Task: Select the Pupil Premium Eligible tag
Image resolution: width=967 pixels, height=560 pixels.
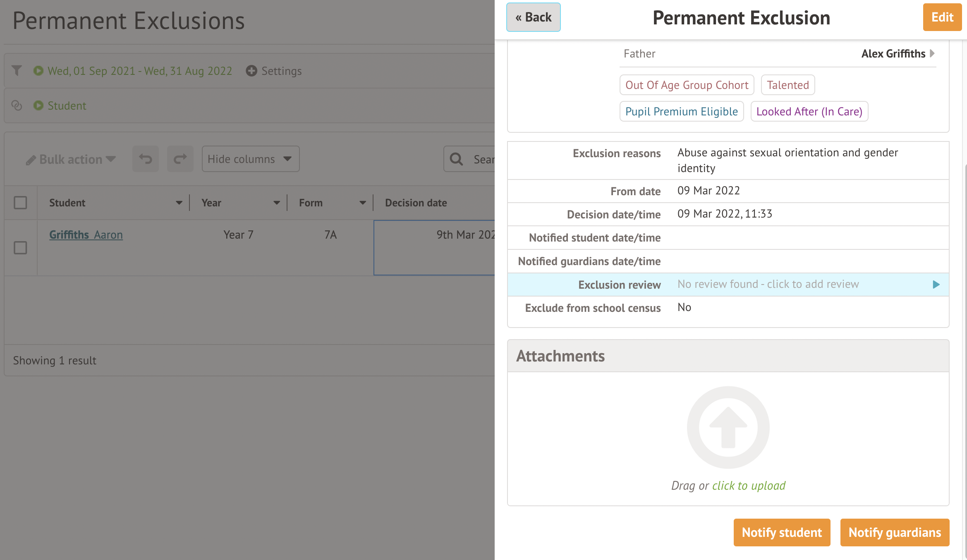Action: point(681,111)
